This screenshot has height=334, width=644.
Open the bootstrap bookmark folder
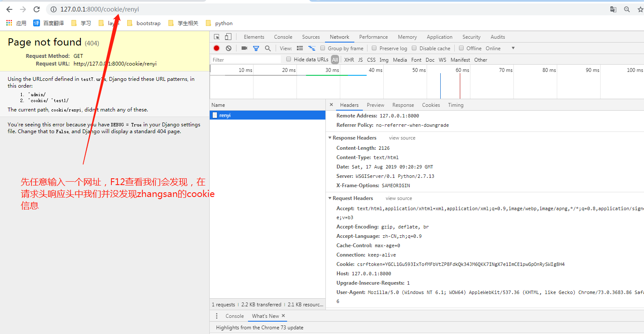coord(144,23)
